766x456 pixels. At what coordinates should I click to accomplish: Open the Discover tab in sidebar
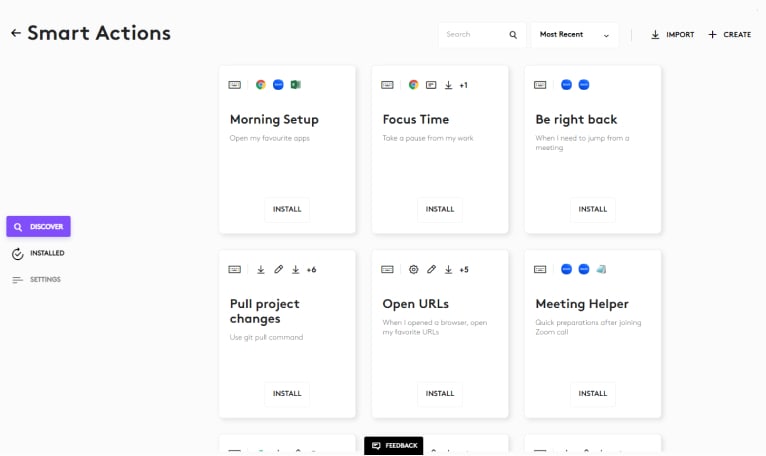[x=39, y=226]
